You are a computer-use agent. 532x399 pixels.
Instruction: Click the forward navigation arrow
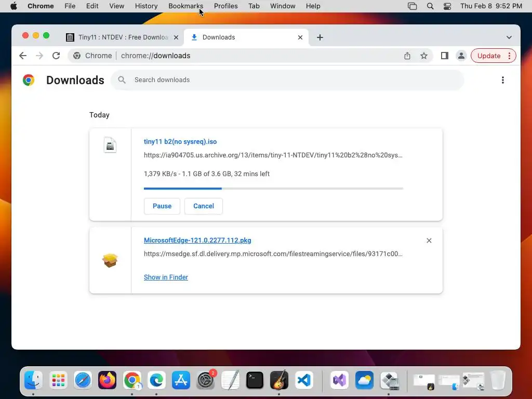click(39, 56)
